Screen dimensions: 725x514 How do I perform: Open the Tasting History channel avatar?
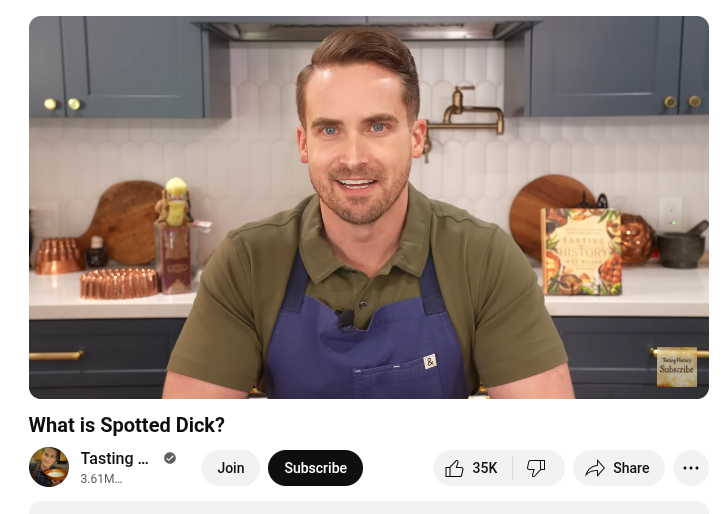(49, 467)
